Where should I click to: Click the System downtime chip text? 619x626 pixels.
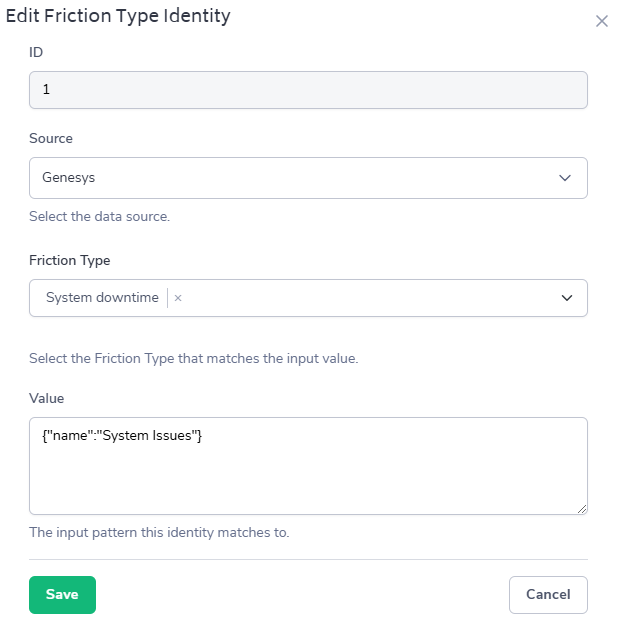pyautogui.click(x=102, y=298)
